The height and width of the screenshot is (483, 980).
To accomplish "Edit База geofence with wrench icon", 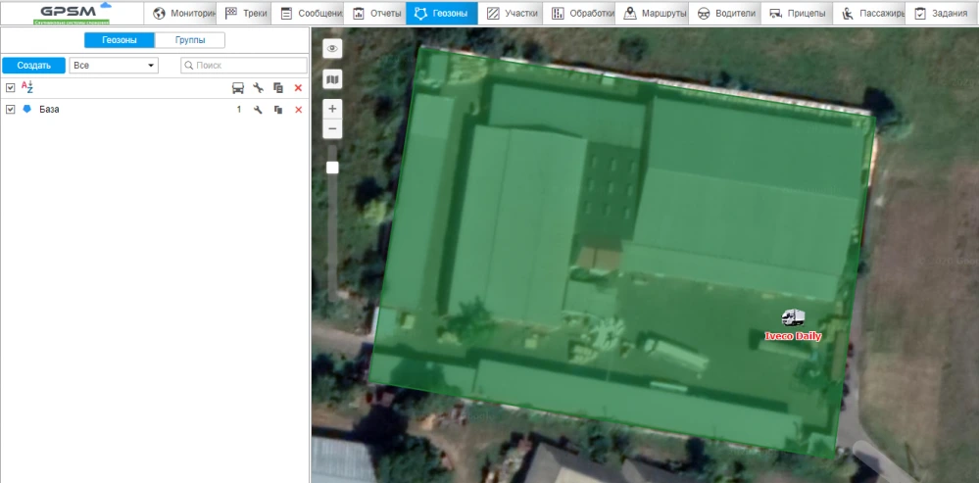I will tap(258, 110).
